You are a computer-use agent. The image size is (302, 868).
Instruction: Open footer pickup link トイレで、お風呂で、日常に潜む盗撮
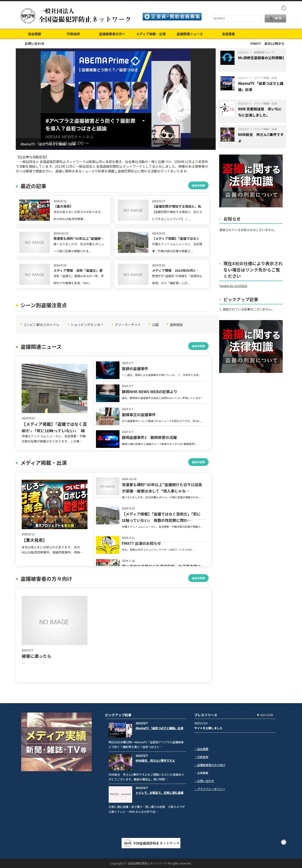click(x=159, y=793)
